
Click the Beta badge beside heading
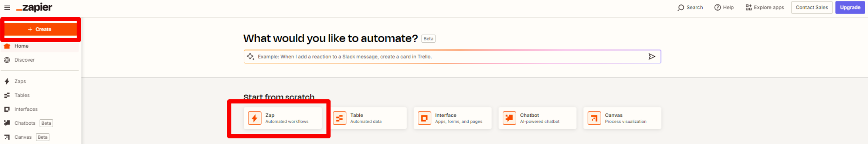click(x=428, y=39)
